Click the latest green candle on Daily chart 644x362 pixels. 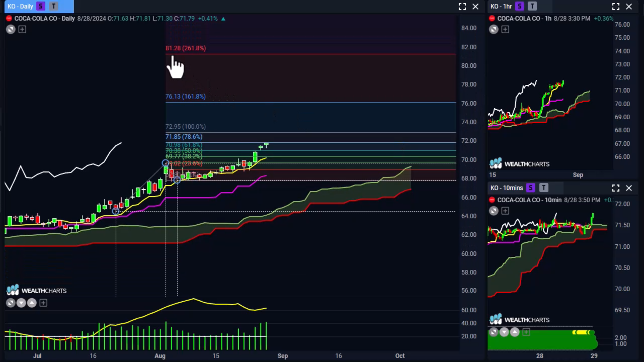(266, 145)
